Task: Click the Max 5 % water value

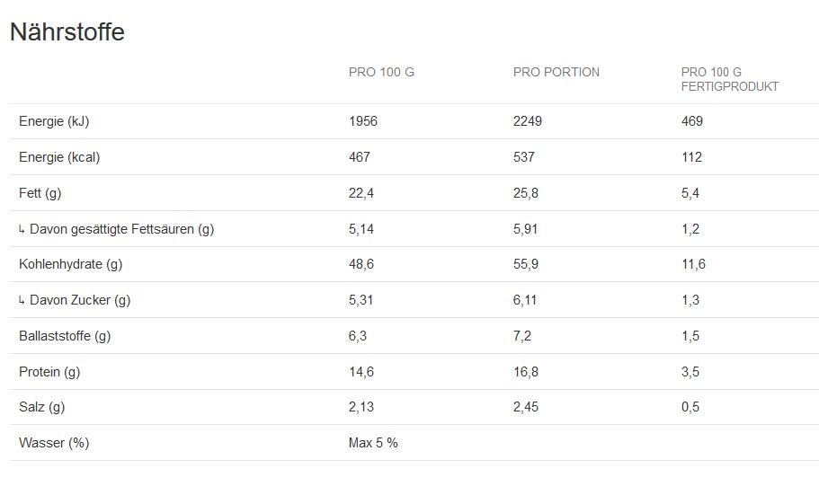Action: tap(373, 443)
